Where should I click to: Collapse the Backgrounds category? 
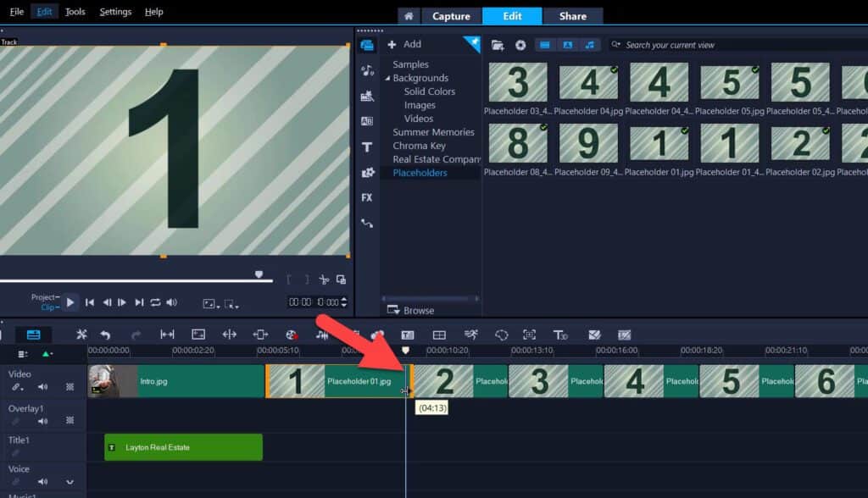[387, 78]
